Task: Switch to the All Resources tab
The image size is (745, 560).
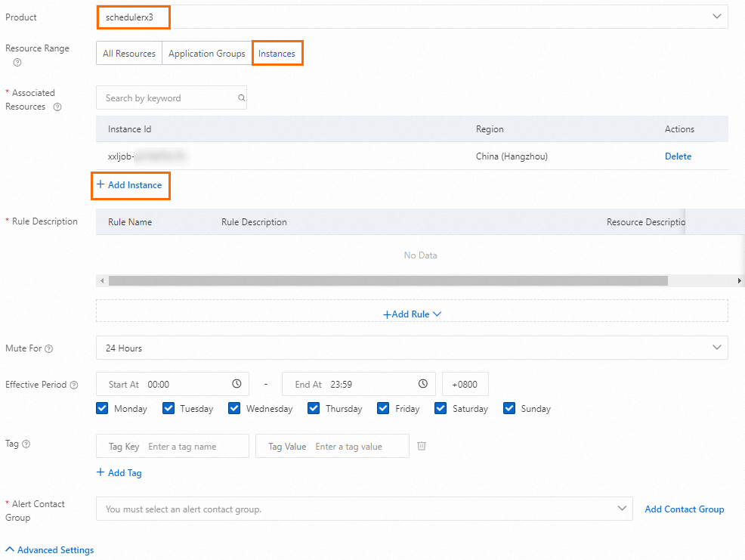Action: click(x=129, y=54)
